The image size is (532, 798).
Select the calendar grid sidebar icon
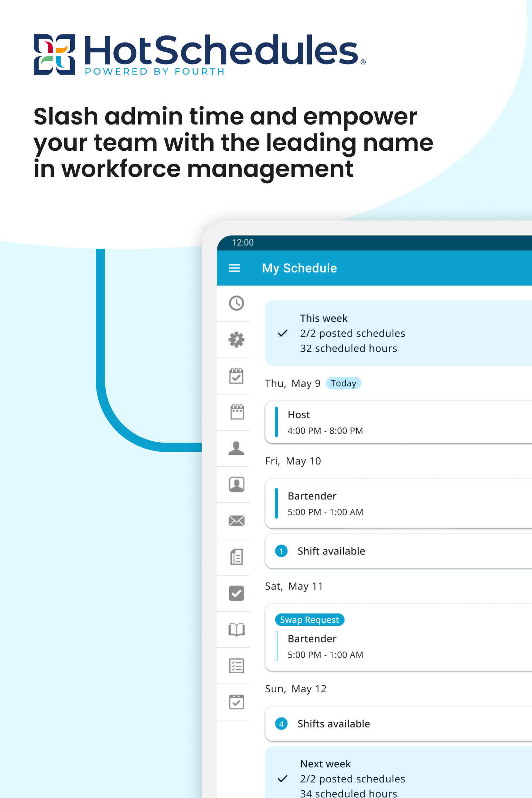pyautogui.click(x=236, y=412)
